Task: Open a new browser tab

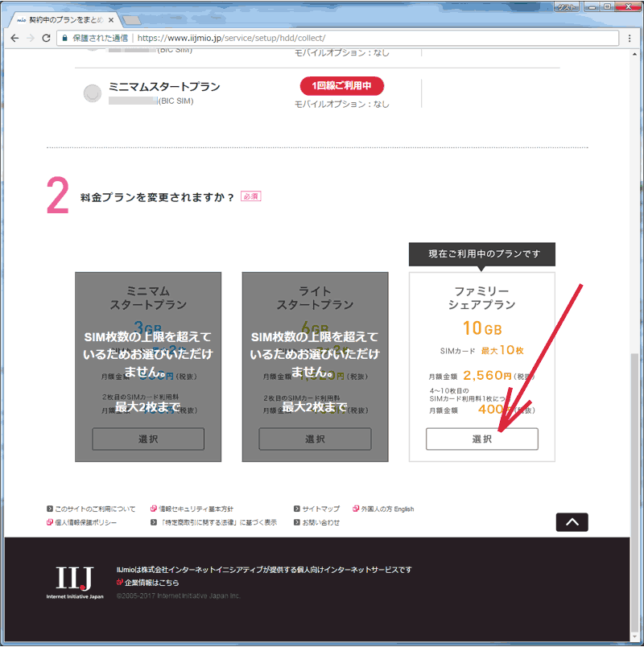Action: 132,19
